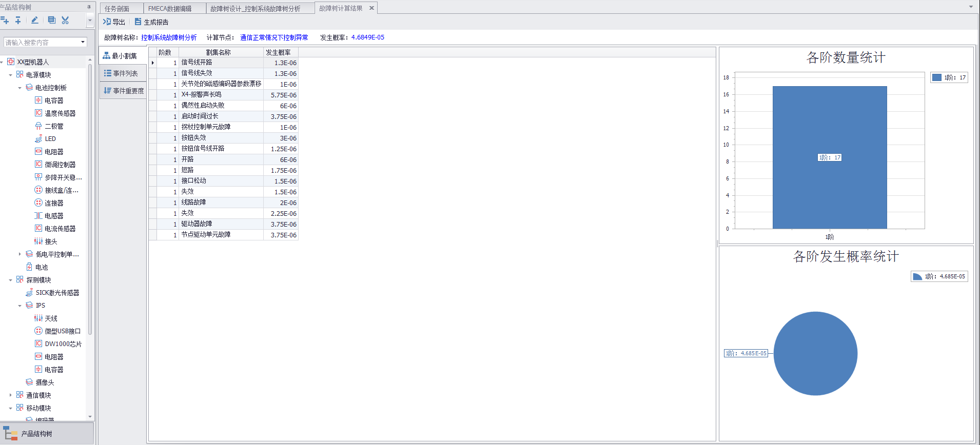980x445 pixels.
Task: Expand the 低电平控制单 tree node
Action: click(x=19, y=254)
